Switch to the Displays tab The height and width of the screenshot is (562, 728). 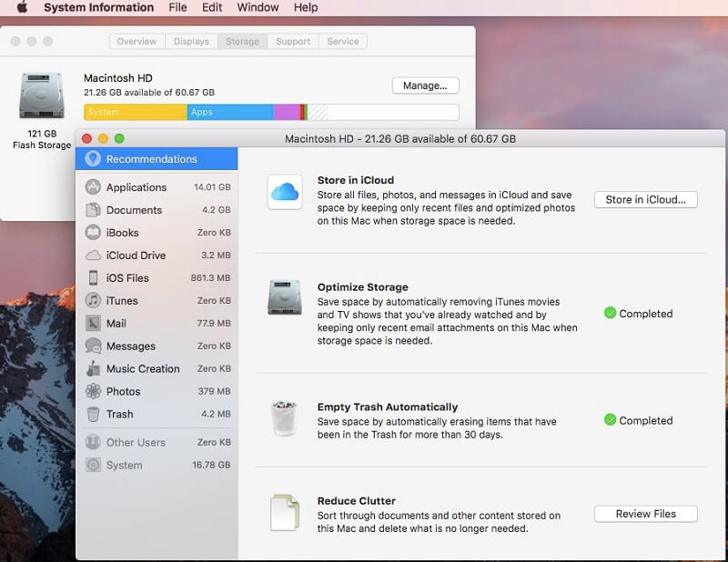pyautogui.click(x=191, y=41)
